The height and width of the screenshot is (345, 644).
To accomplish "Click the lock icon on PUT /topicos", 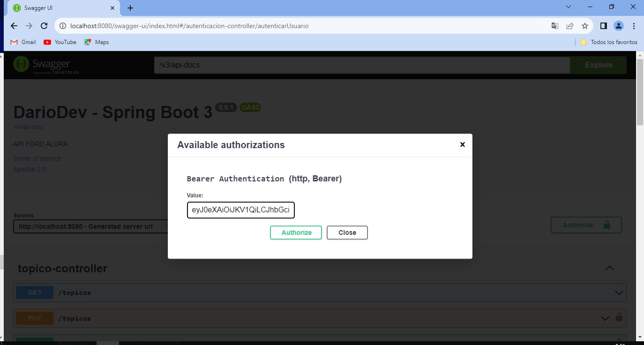I will click(x=619, y=317).
